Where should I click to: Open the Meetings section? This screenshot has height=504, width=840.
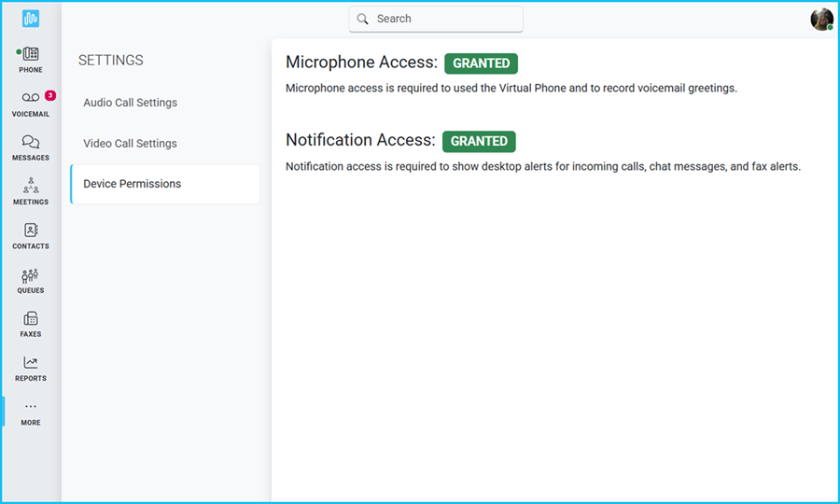coord(31,191)
